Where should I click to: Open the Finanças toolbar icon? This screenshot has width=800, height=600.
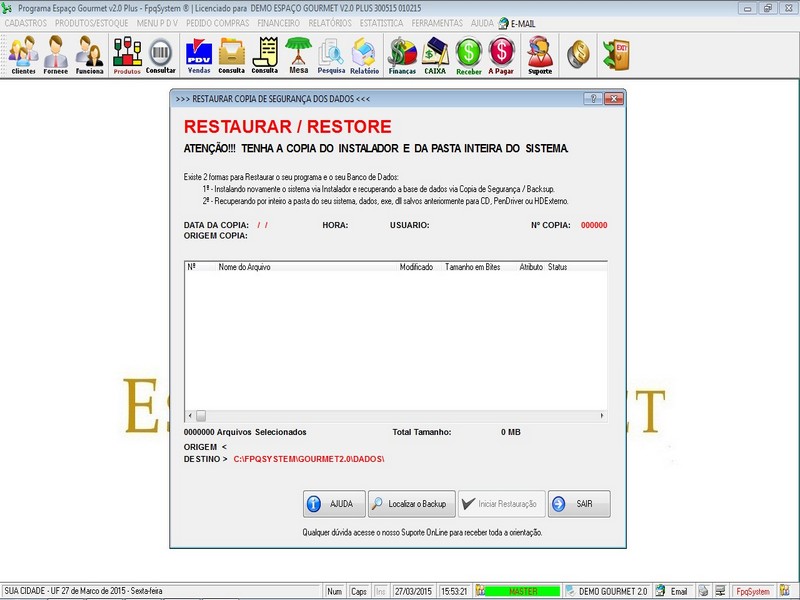point(403,55)
